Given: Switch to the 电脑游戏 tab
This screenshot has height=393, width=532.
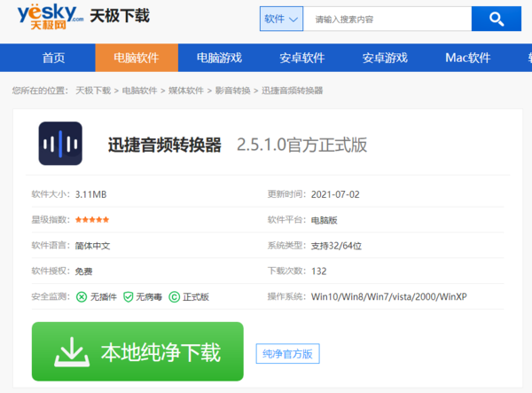Looking at the screenshot, I should pos(219,58).
